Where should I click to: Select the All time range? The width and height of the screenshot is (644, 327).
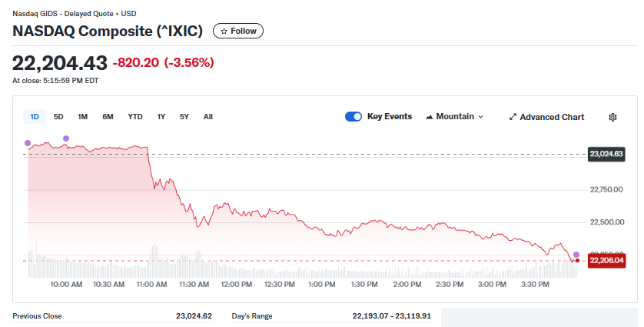coord(208,117)
